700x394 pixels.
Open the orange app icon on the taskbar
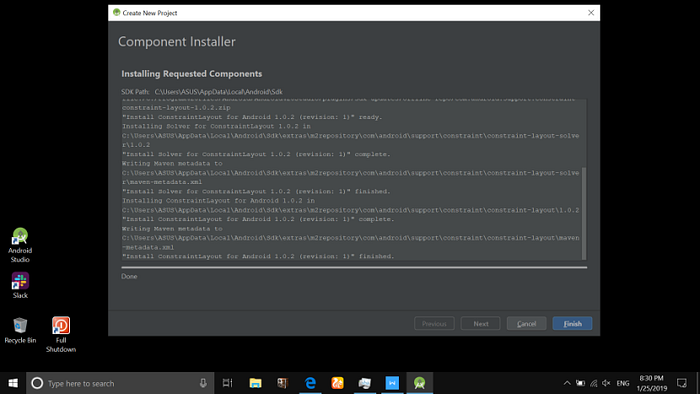pos(338,383)
